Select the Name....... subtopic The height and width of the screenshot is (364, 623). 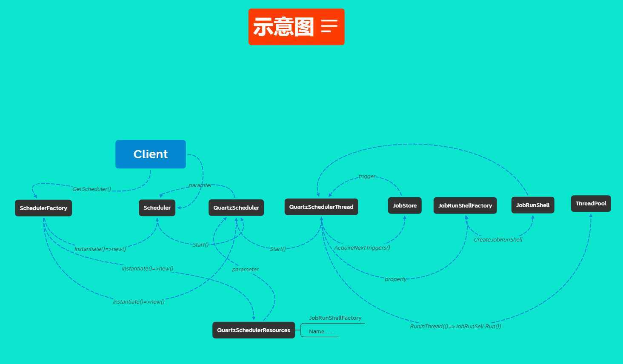(x=322, y=332)
